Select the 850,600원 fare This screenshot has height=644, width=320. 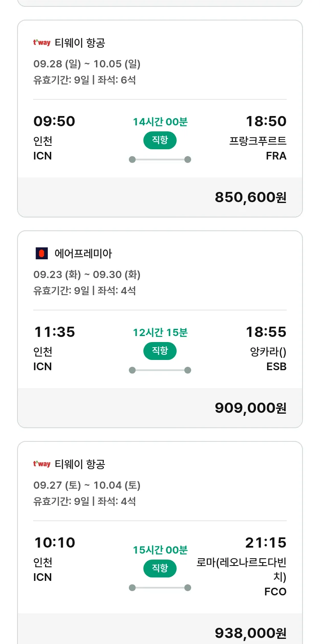click(x=250, y=197)
